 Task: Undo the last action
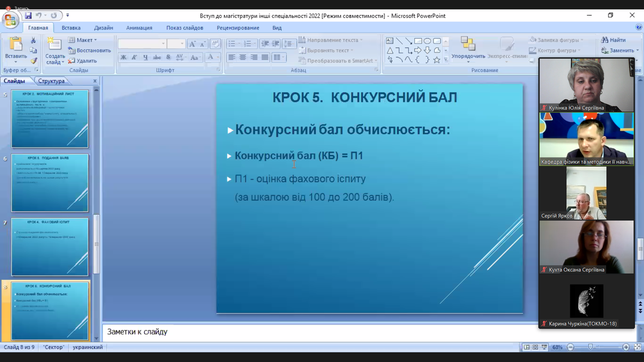click(x=39, y=15)
